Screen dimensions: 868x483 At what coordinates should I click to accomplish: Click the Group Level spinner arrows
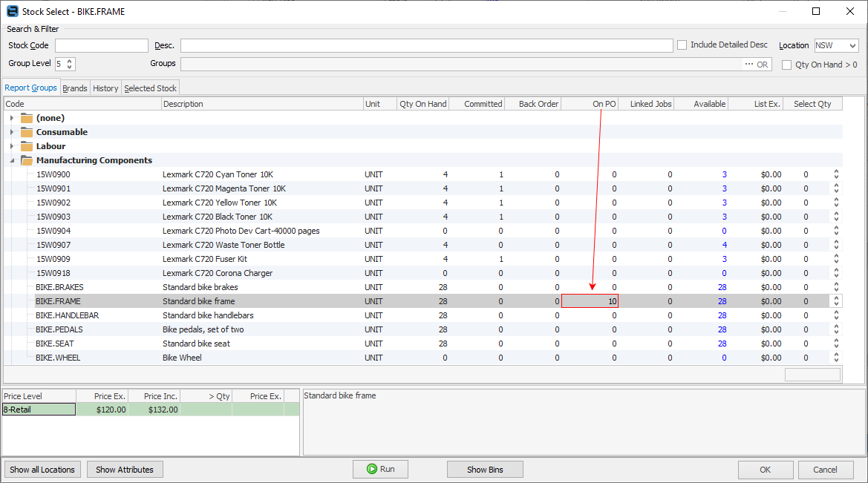tap(71, 65)
